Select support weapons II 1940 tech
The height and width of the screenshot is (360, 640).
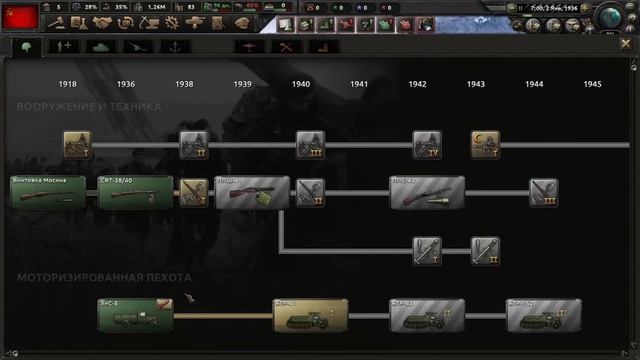click(x=310, y=193)
